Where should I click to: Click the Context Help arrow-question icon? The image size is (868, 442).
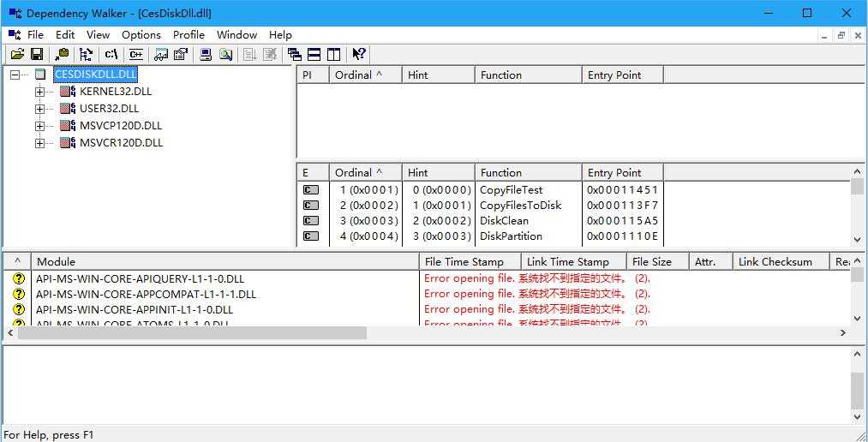click(x=359, y=54)
